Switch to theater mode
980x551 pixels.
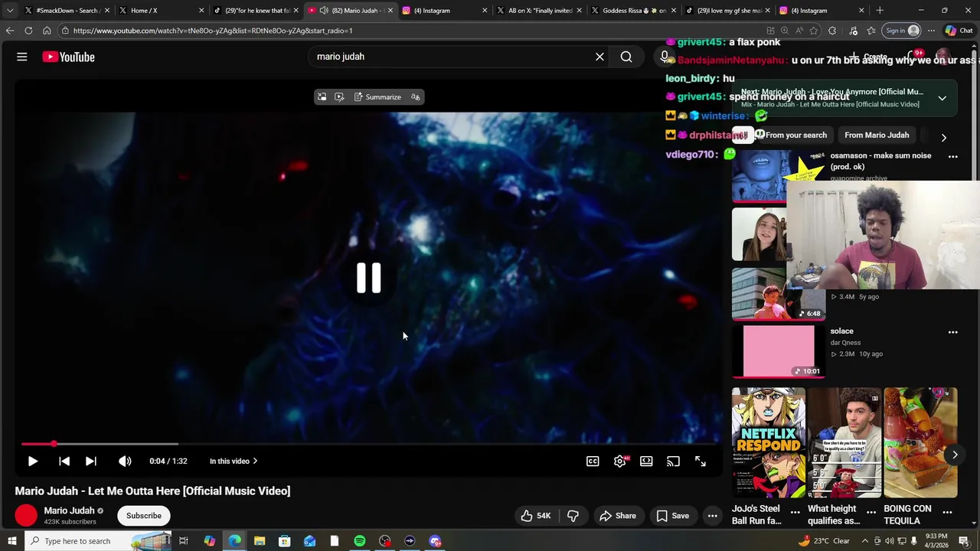[x=646, y=461]
